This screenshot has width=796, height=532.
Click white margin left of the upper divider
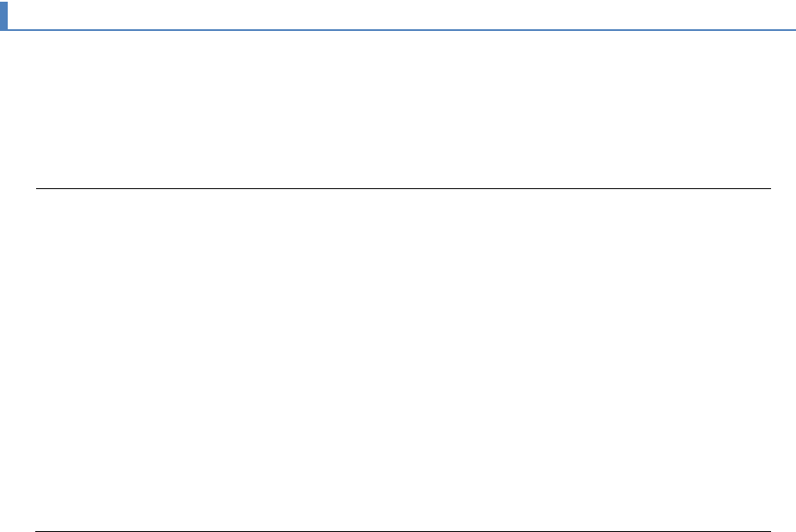(x=17, y=188)
